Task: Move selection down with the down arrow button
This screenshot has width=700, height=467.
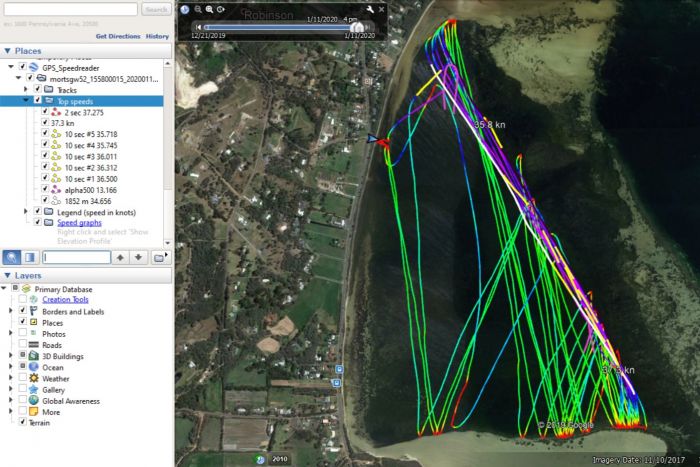Action: coord(138,257)
